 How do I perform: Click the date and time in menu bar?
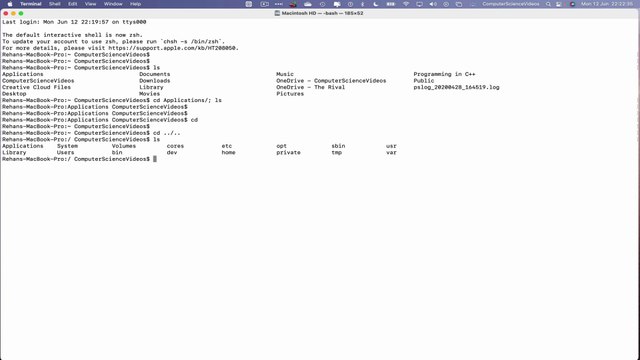(607, 4)
